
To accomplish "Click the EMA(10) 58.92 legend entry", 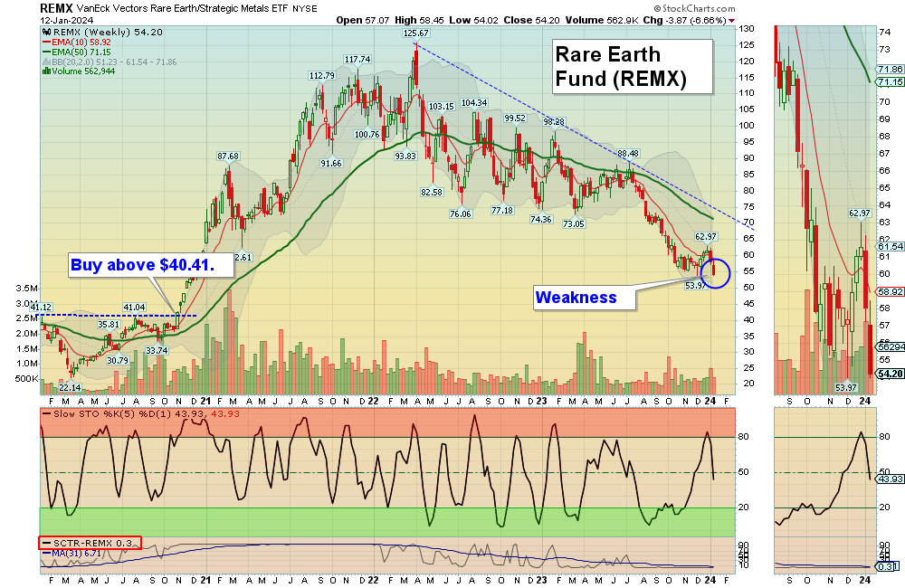I will pyautogui.click(x=77, y=43).
